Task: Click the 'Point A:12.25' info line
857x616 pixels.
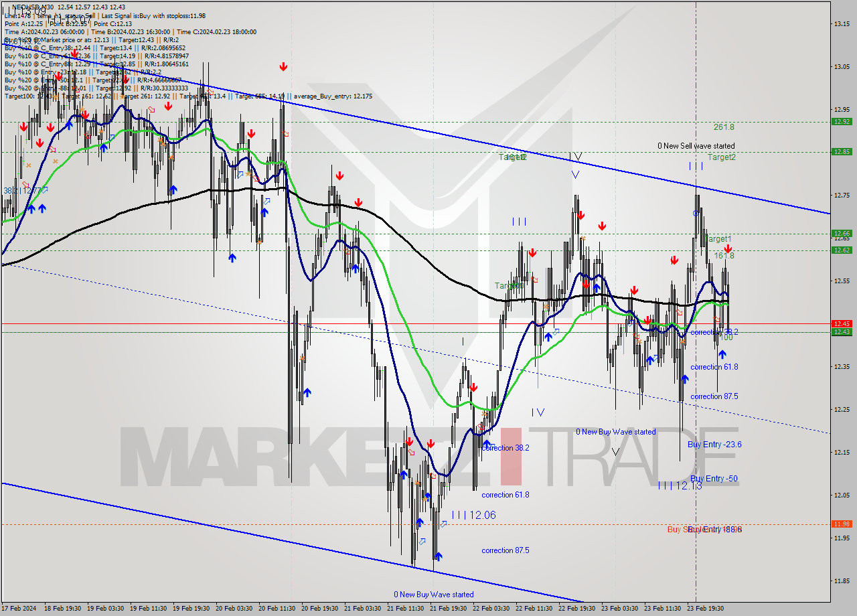Action: click(23, 23)
